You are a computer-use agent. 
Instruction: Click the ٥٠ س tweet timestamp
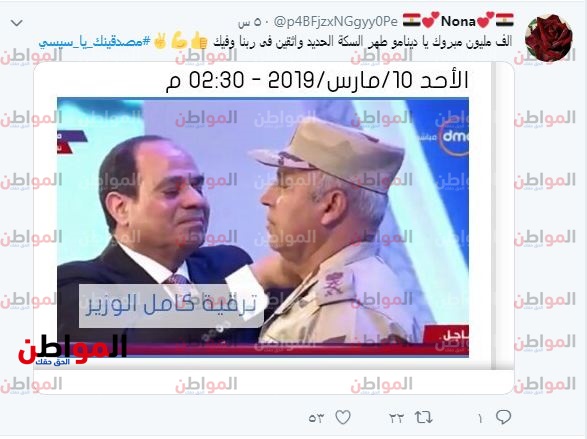tap(249, 22)
